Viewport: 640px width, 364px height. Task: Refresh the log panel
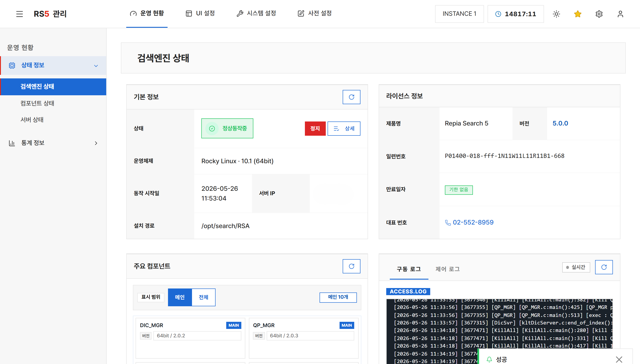click(x=604, y=267)
